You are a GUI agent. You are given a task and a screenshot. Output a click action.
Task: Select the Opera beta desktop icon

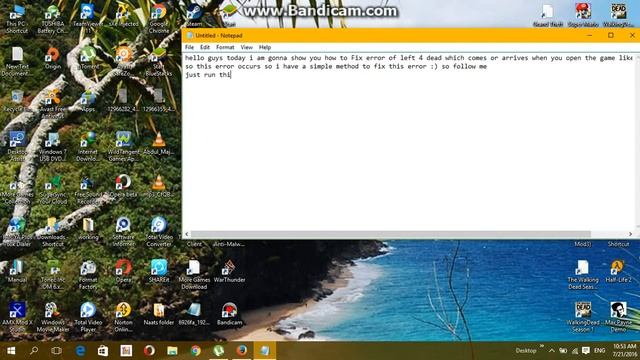[x=123, y=186]
